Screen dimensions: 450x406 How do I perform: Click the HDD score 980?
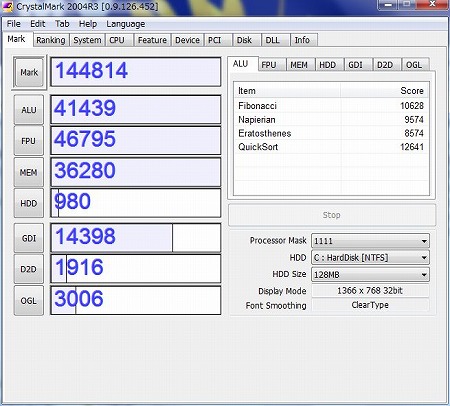point(72,201)
